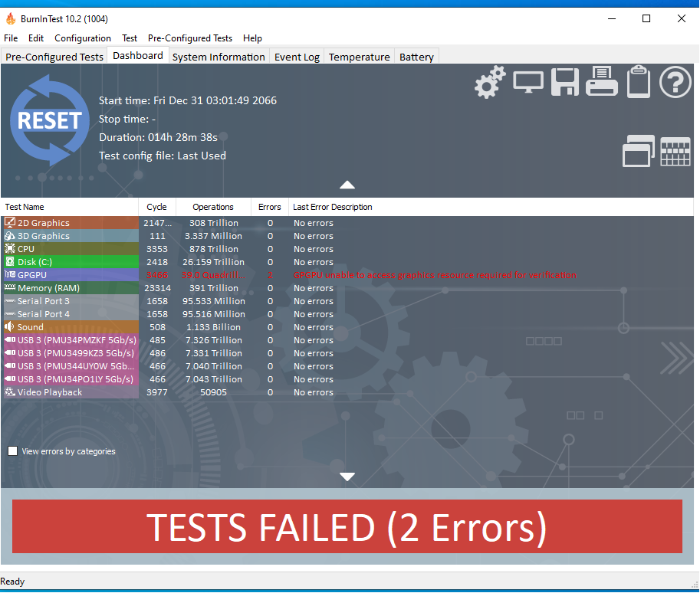Save results with the floppy disk icon
Image resolution: width=700 pixels, height=593 pixels.
point(565,82)
